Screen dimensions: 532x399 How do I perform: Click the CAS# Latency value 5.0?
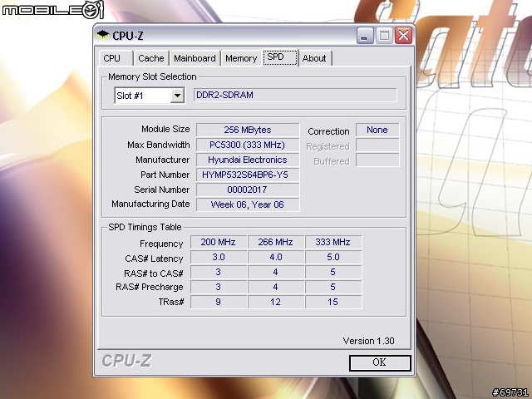tap(333, 257)
